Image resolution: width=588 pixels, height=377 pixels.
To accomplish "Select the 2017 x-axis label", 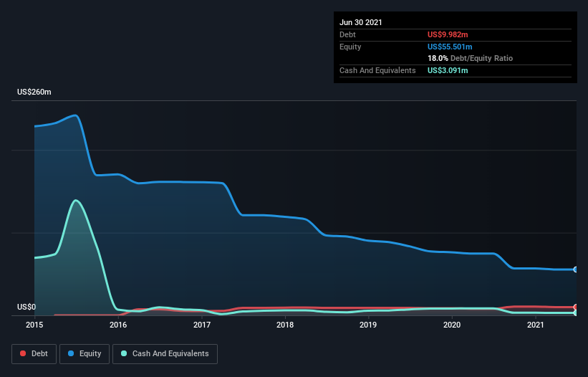I will [202, 325].
